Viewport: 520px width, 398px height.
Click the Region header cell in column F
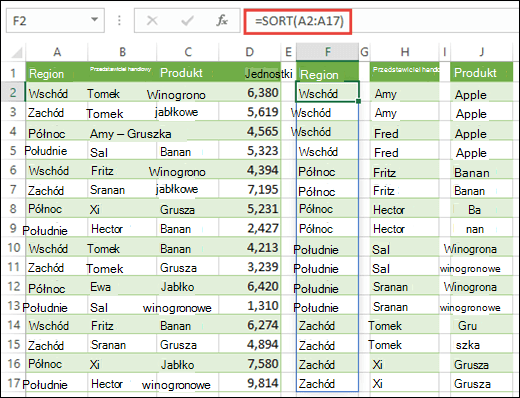328,73
